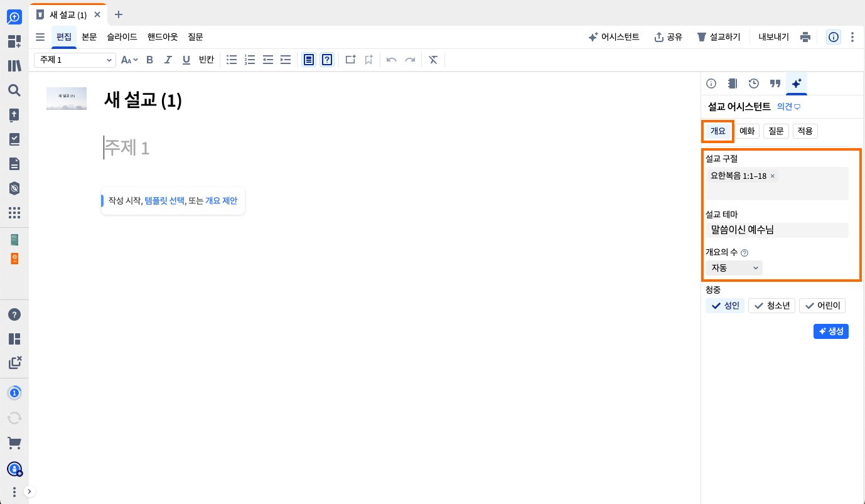This screenshot has height=504, width=865.
Task: Open the 주제 1 paragraph style dropdown
Action: 75,60
